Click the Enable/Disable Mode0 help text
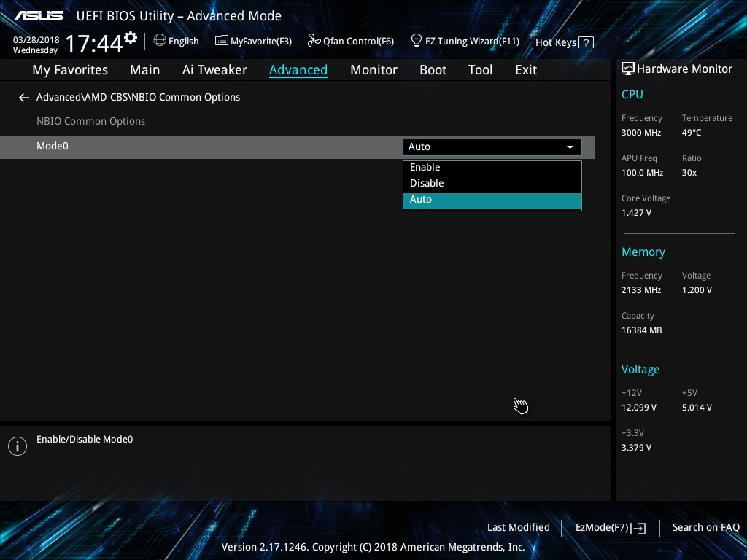The width and height of the screenshot is (747, 560). (85, 440)
